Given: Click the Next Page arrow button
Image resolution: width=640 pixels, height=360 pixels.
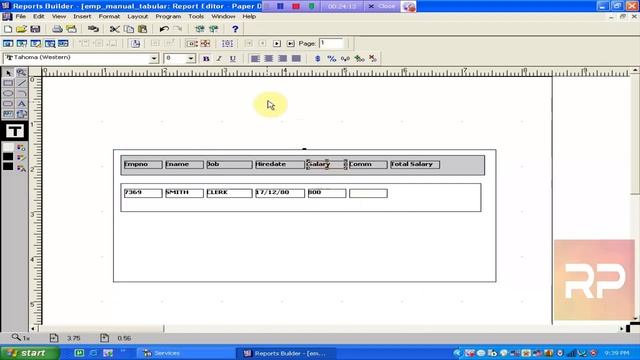Looking at the screenshot, I should 277,43.
